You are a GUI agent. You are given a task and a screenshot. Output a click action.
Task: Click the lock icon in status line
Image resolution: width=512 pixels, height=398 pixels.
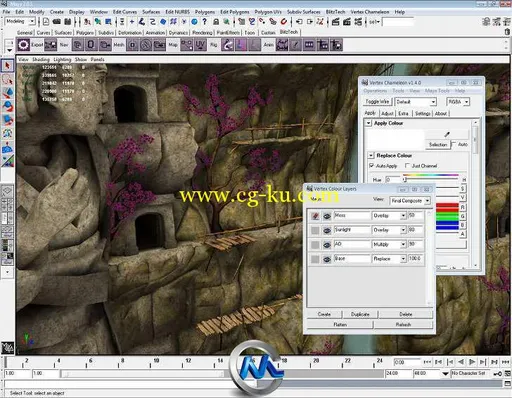216,22
